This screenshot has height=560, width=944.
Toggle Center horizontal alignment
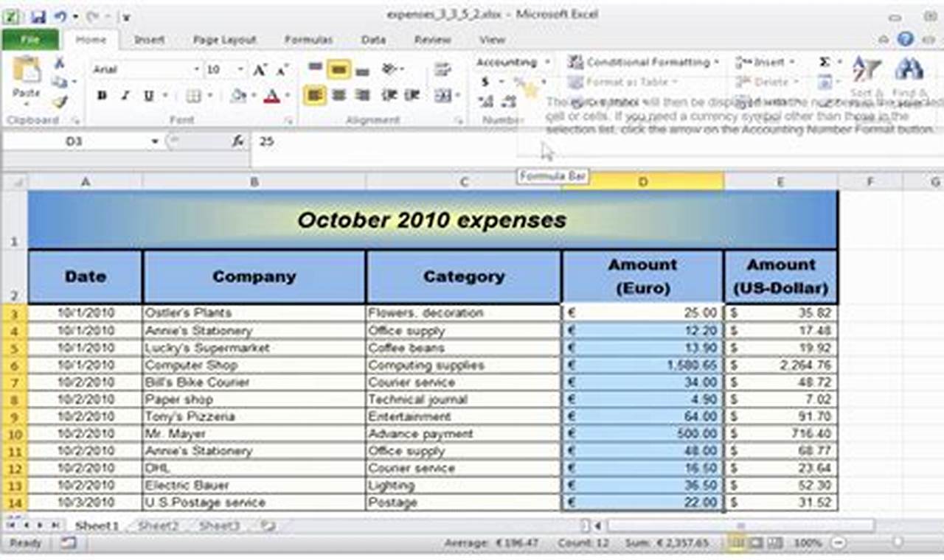(339, 95)
